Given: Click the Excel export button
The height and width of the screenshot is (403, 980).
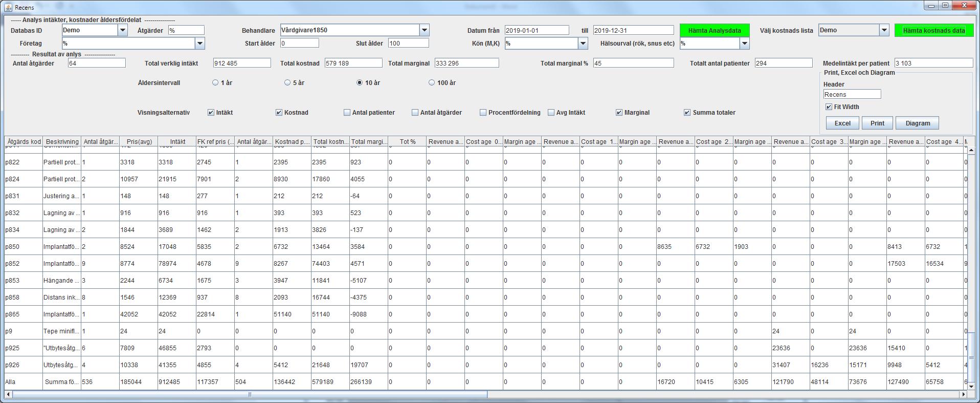Looking at the screenshot, I should 842,123.
